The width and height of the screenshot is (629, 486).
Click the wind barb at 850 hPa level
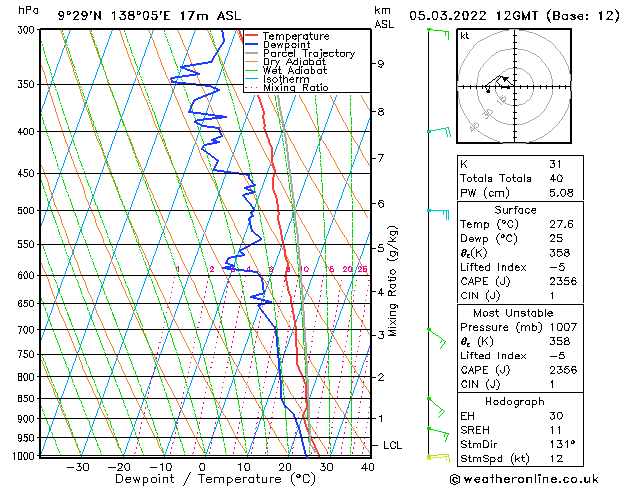(436, 407)
